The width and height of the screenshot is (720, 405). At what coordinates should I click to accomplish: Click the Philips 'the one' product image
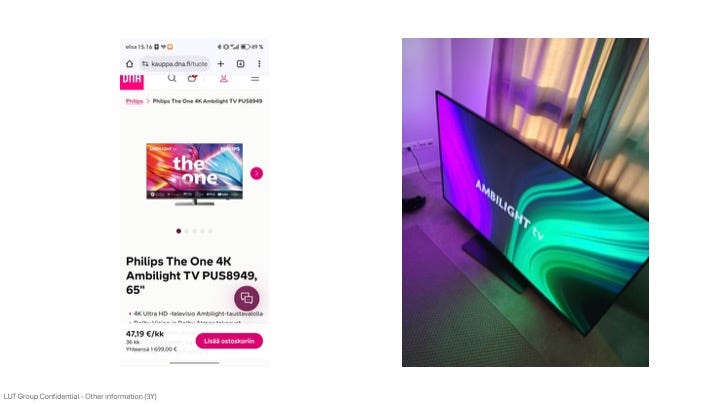coord(195,174)
